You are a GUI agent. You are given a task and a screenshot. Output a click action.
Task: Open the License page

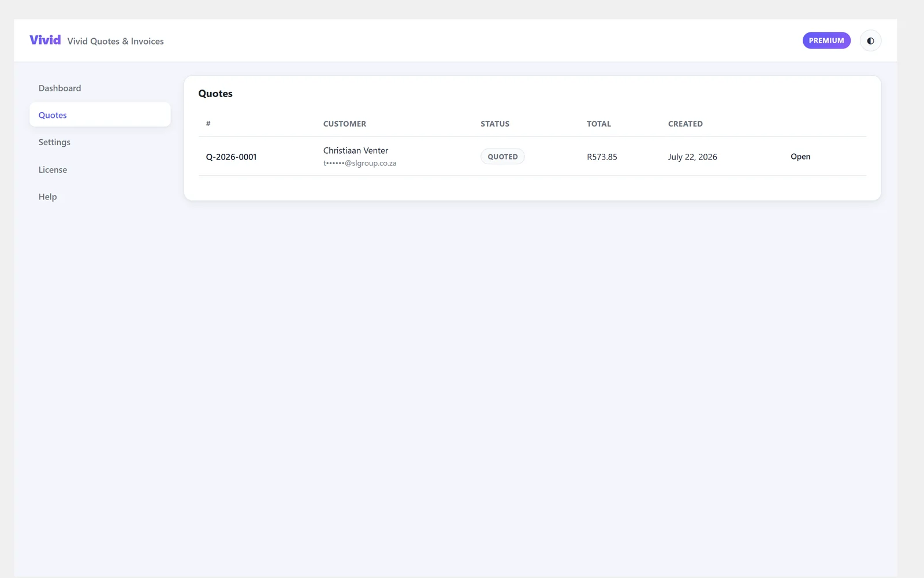(100, 170)
